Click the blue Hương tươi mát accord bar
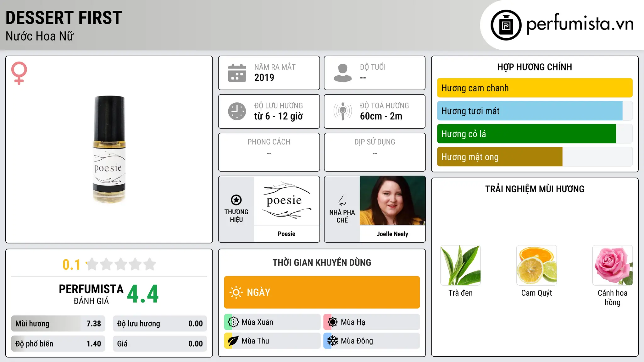 (x=535, y=111)
